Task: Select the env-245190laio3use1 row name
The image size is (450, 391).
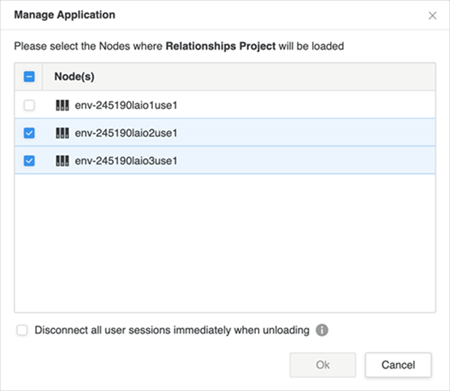Action: (x=126, y=161)
